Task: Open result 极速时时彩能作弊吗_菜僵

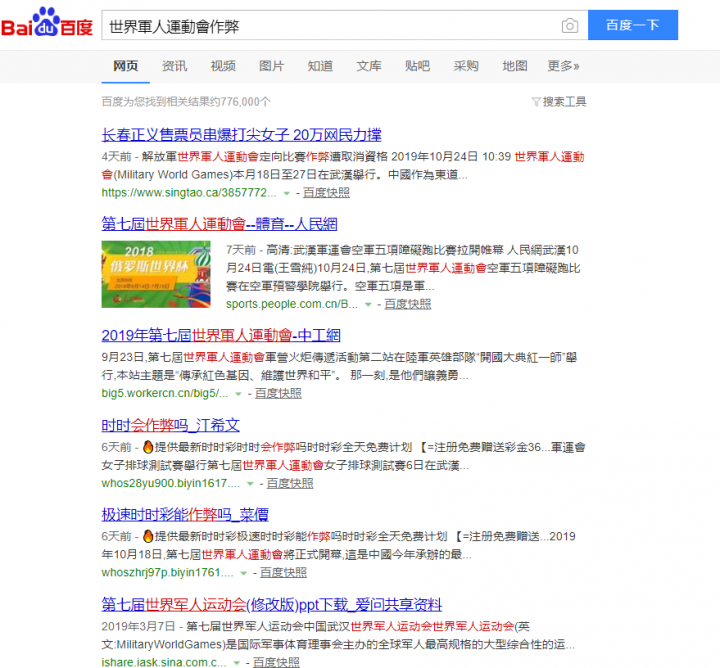Action: coord(185,515)
